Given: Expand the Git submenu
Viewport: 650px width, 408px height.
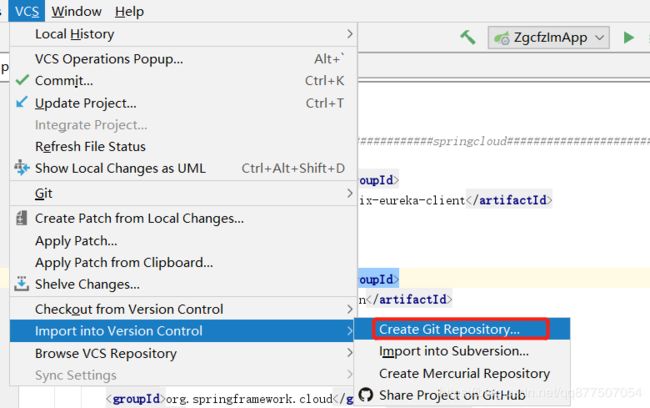Looking at the screenshot, I should (x=183, y=193).
